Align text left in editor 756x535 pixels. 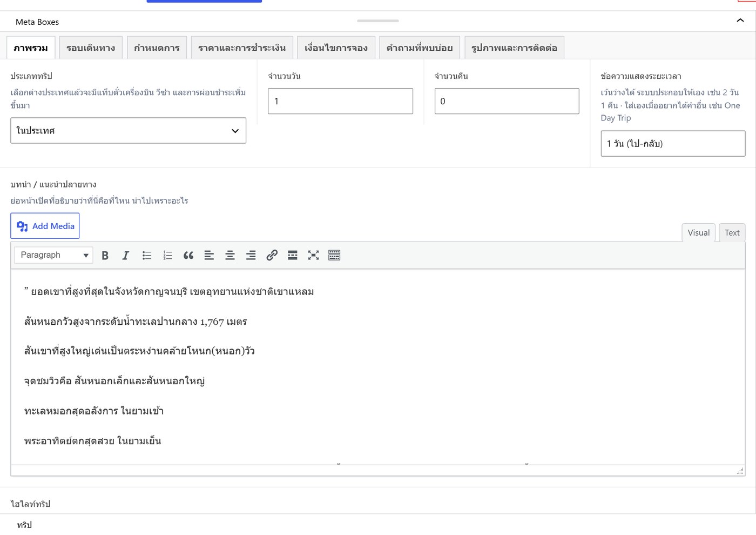click(x=209, y=255)
